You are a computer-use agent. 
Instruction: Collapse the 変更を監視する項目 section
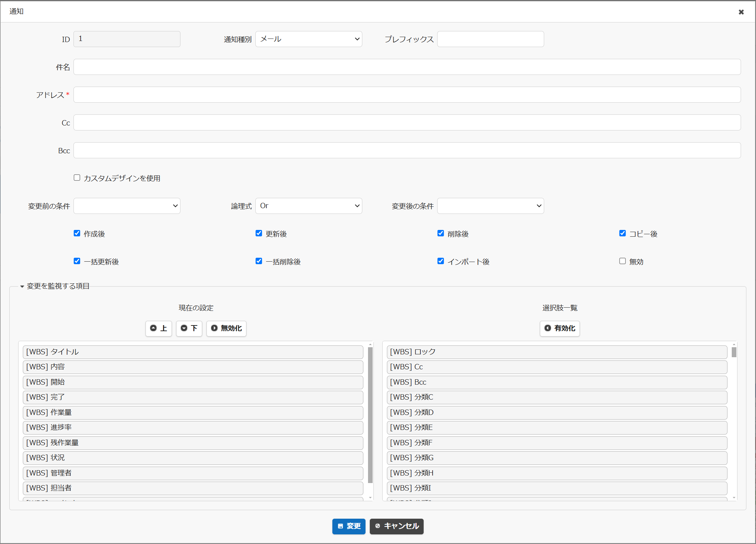[55, 286]
